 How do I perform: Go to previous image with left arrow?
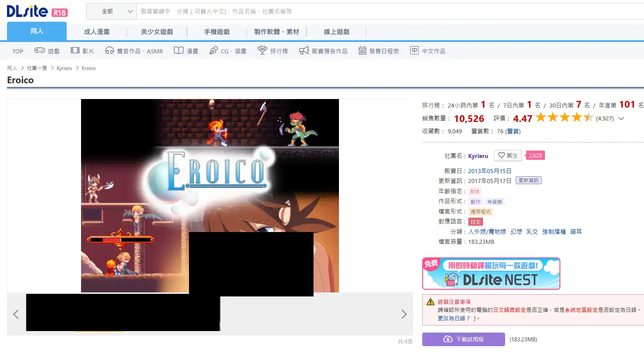click(16, 314)
